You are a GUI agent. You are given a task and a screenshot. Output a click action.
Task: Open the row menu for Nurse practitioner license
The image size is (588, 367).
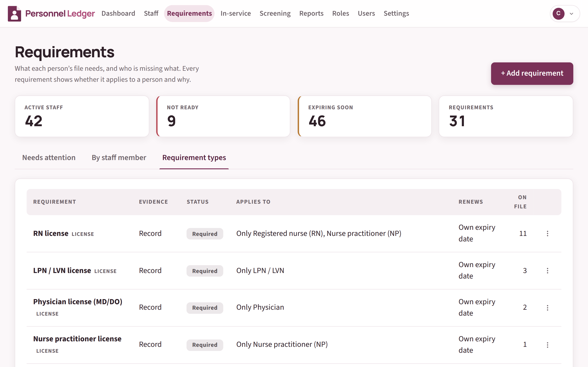point(547,345)
